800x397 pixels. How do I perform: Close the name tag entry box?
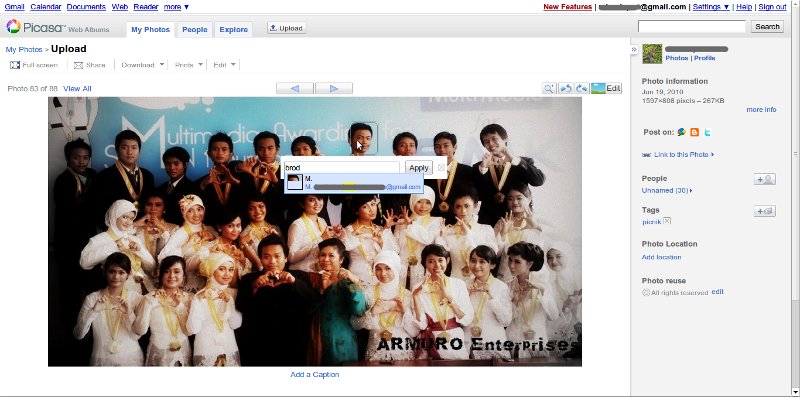(441, 167)
